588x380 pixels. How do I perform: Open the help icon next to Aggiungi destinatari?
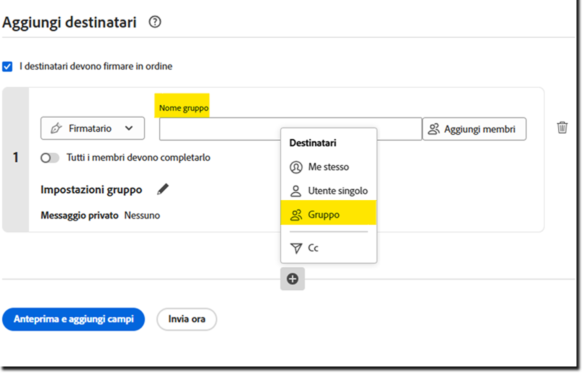point(155,22)
